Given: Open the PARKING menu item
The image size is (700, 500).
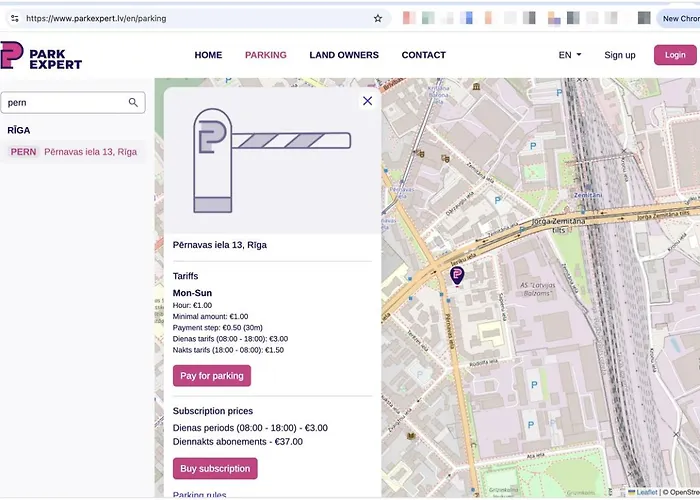Looking at the screenshot, I should point(266,55).
